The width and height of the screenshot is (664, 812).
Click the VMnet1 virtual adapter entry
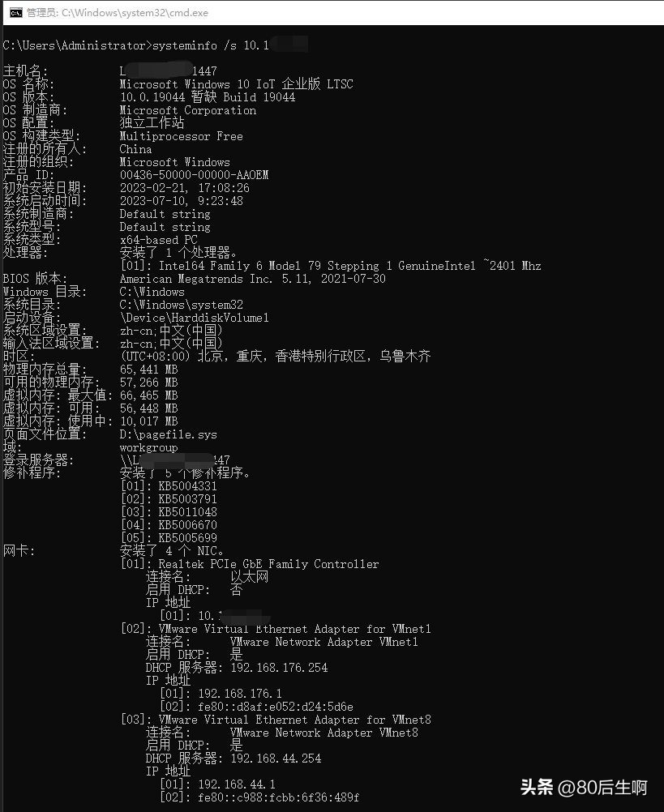click(x=276, y=629)
